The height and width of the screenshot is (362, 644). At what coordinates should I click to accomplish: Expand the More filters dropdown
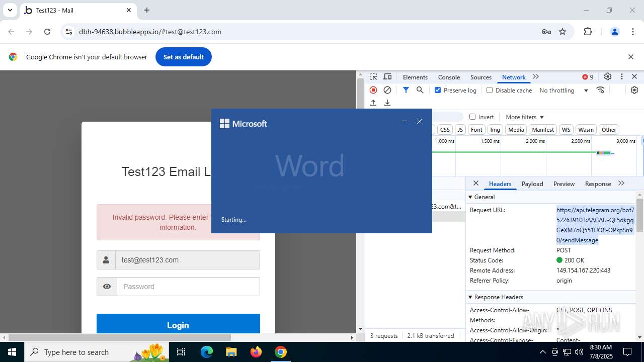click(x=525, y=117)
